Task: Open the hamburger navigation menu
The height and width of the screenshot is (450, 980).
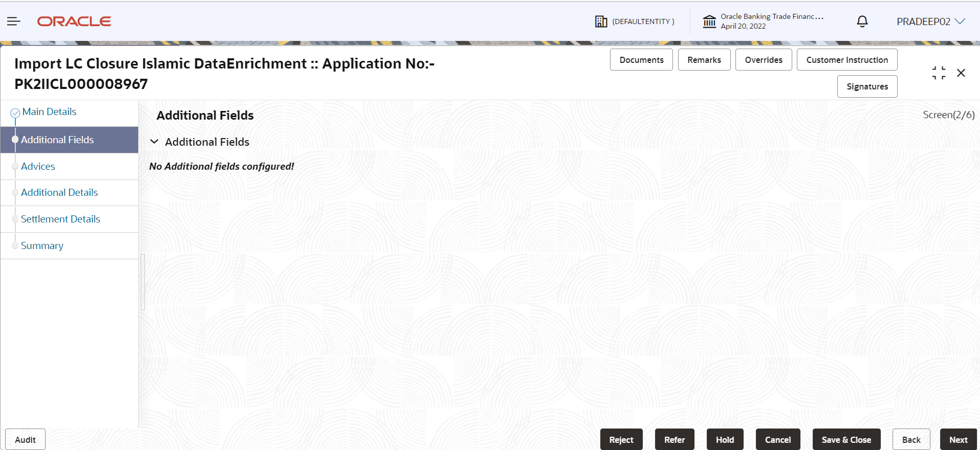Action: click(x=14, y=21)
